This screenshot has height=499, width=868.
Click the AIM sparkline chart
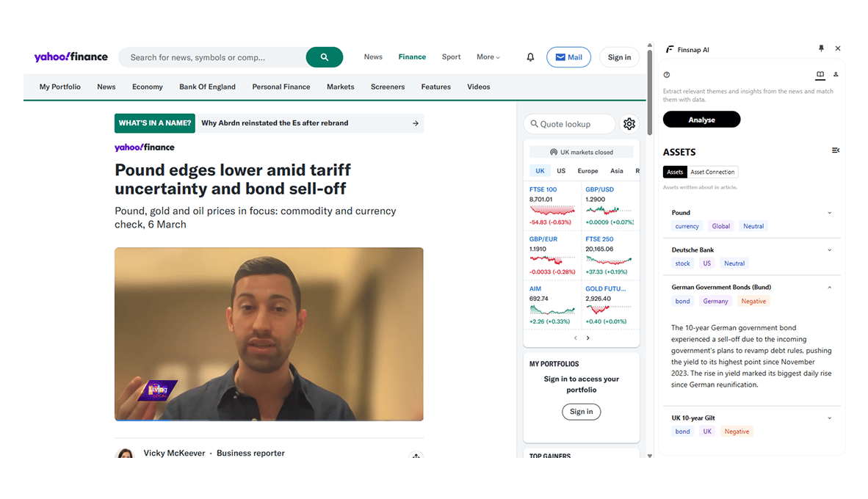click(x=552, y=310)
